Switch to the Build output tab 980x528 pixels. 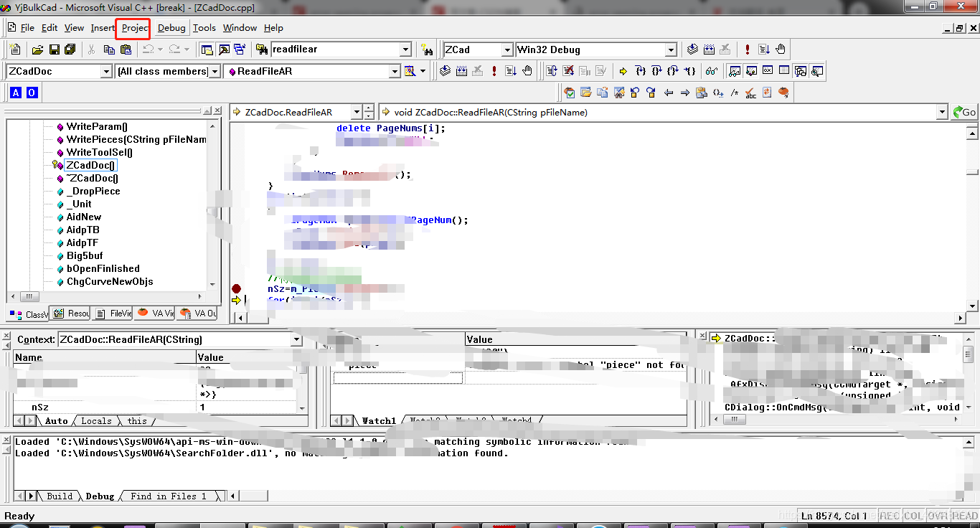tap(61, 495)
